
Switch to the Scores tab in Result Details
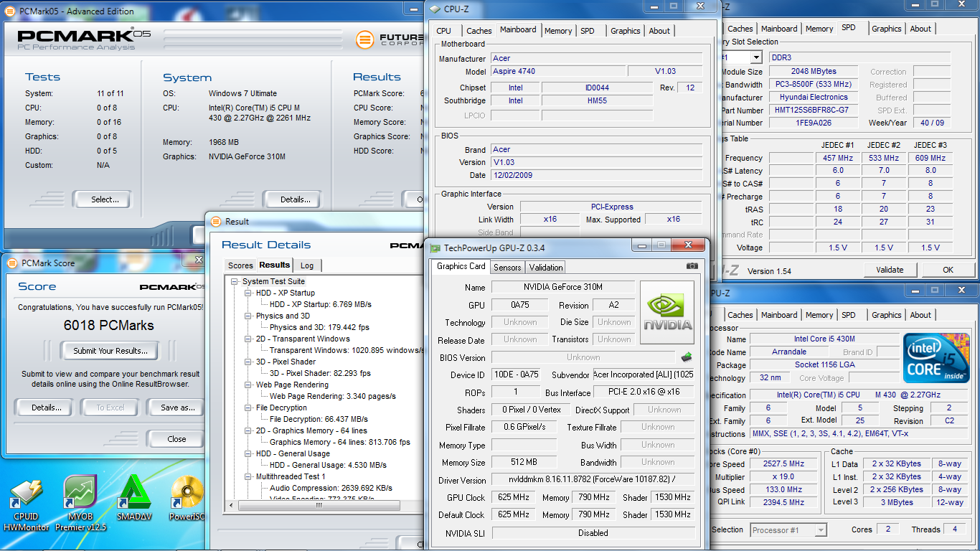click(240, 265)
